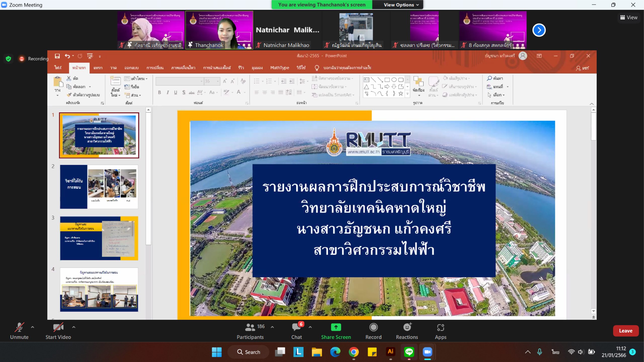This screenshot has height=362, width=644.
Task: Open LINE app in the taskbar
Action: (409, 352)
